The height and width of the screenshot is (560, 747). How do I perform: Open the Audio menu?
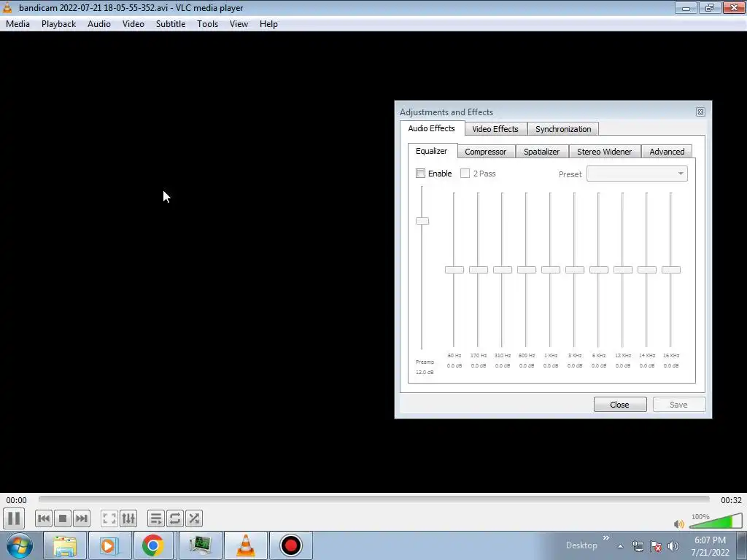coord(99,24)
